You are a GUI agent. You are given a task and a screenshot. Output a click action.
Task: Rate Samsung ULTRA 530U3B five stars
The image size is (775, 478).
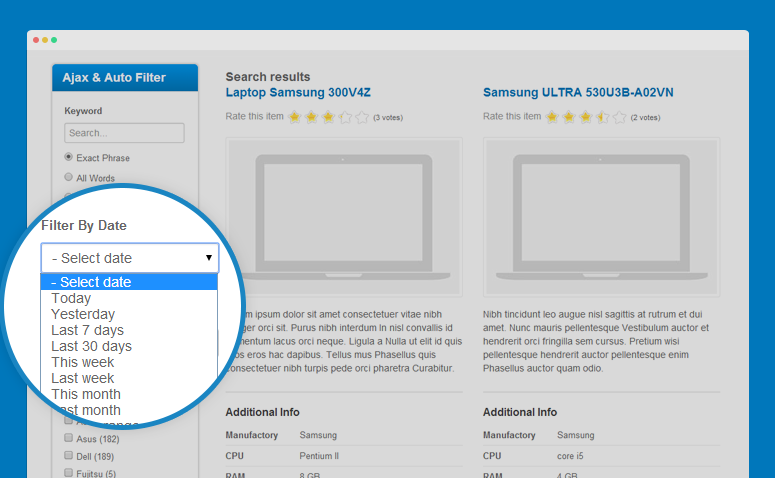point(619,117)
